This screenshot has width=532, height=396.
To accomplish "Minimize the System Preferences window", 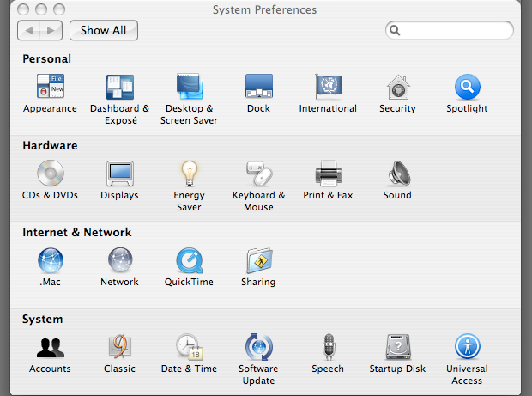I will click(x=41, y=9).
